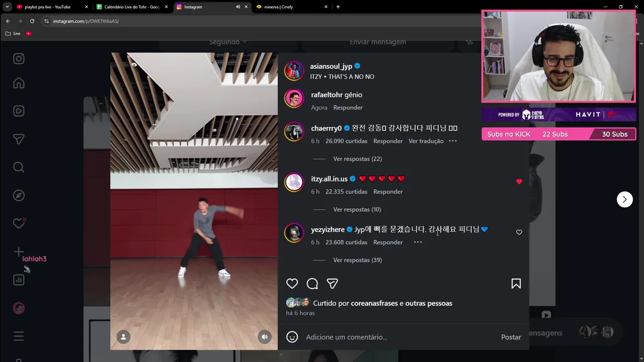Like the yezyizhere comment heart
Viewport: 644px width, 362px height.
click(519, 232)
